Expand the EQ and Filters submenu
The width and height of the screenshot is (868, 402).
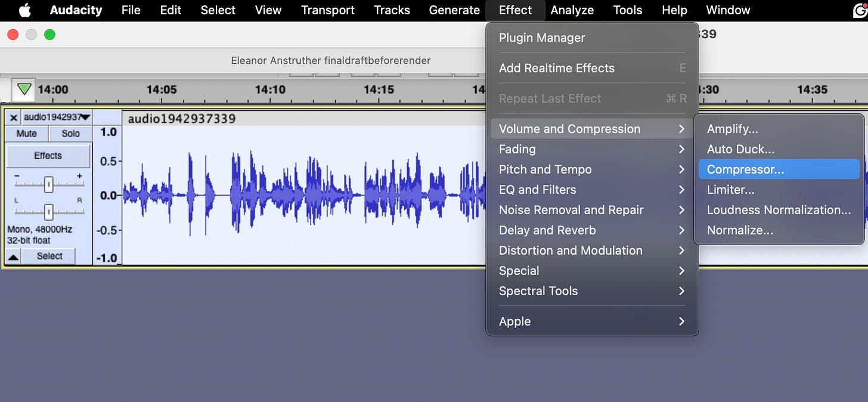coord(592,190)
